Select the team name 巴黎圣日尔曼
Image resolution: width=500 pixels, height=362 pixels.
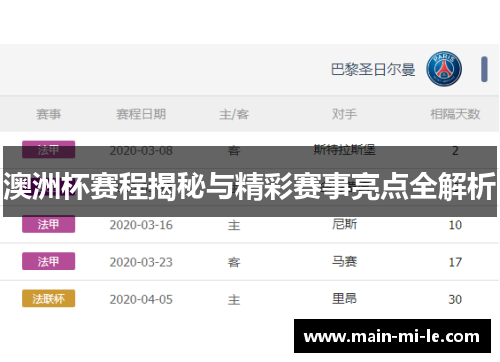373,69
